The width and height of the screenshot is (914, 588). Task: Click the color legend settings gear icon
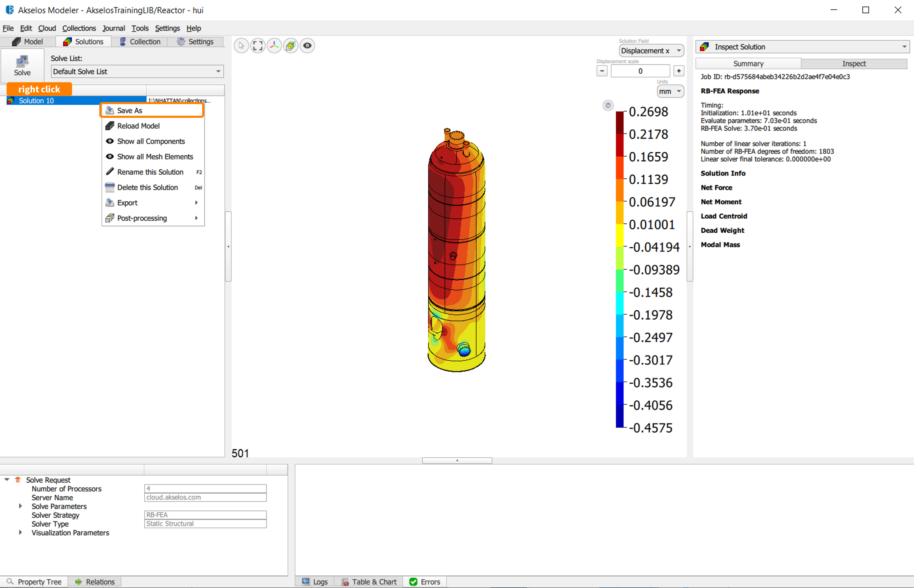click(x=608, y=105)
